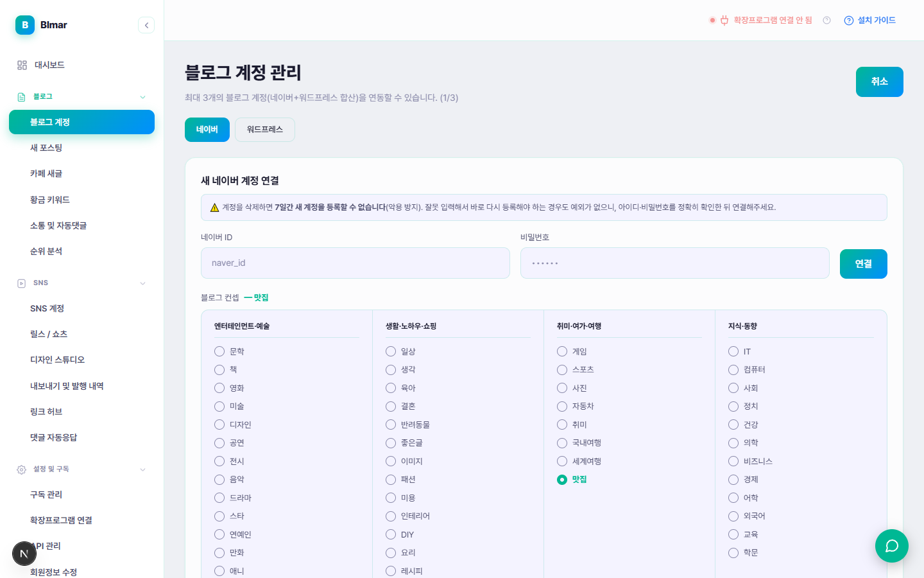Image resolution: width=924 pixels, height=578 pixels.
Task: Click the 연결 button
Action: 864,264
